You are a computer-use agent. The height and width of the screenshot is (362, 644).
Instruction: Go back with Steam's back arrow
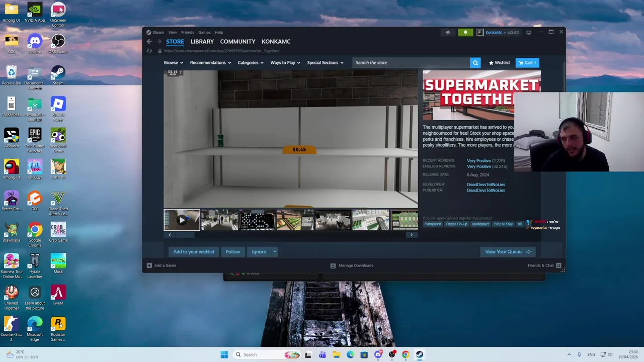point(149,42)
